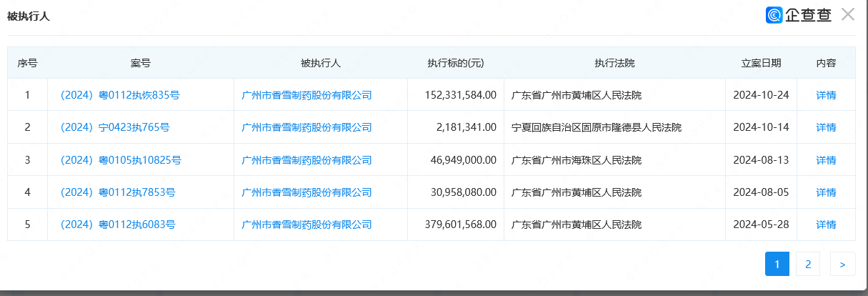The image size is (868, 296).
Task: Click court 宁夏回族自治区固原市隆德县人民法院
Action: [x=597, y=127]
